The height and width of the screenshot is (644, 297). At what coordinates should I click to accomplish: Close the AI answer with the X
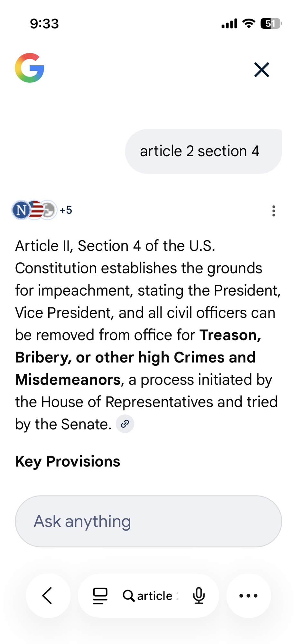(x=261, y=70)
